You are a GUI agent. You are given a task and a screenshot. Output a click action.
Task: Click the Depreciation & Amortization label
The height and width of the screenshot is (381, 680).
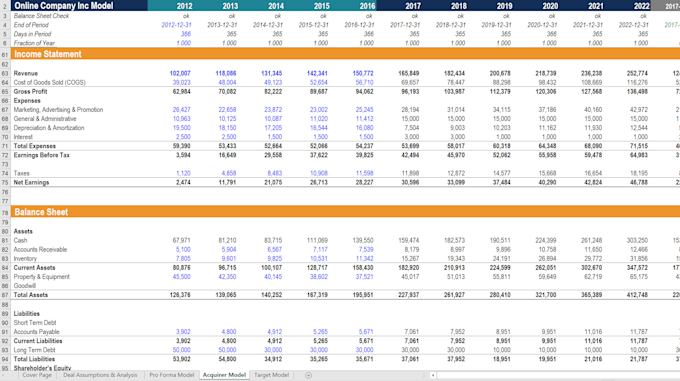point(49,128)
